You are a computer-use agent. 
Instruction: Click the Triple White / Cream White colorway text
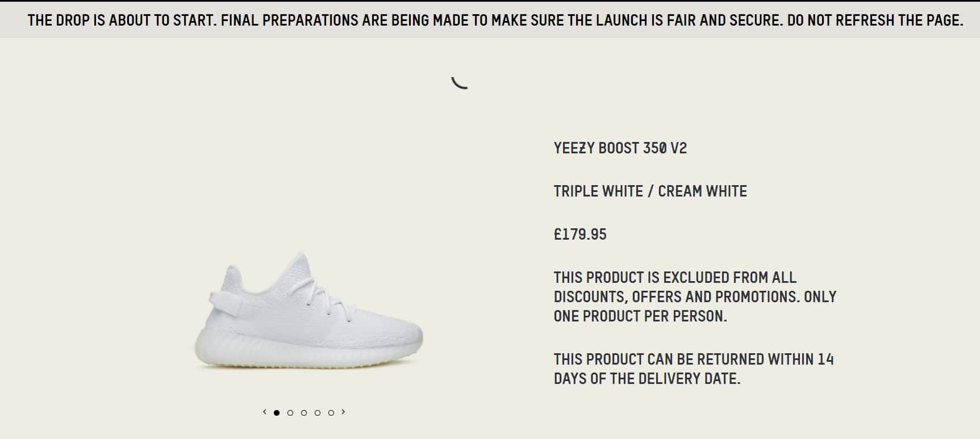650,191
